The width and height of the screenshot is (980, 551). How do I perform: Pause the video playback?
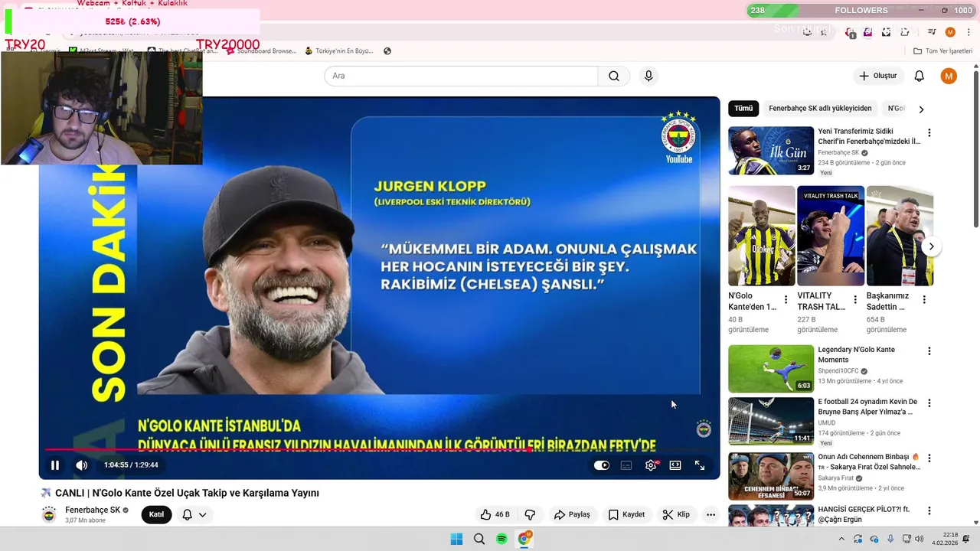point(55,465)
